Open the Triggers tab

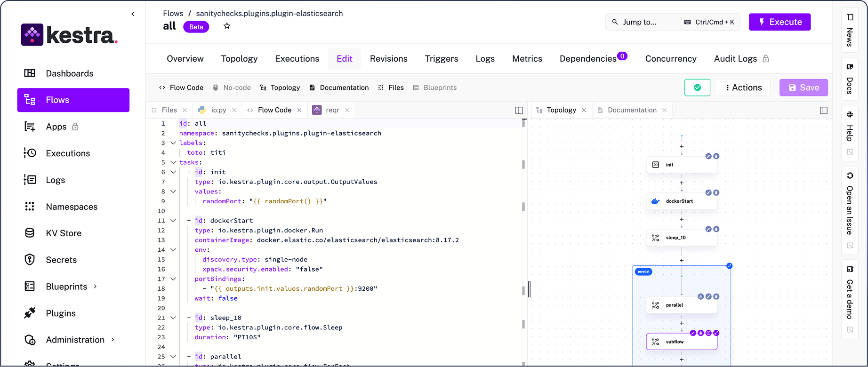pos(441,59)
